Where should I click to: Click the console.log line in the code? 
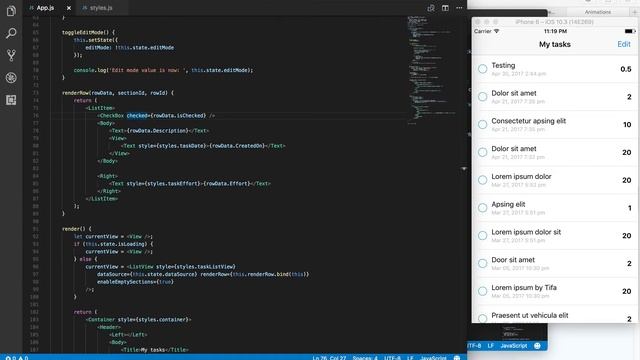coord(163,70)
